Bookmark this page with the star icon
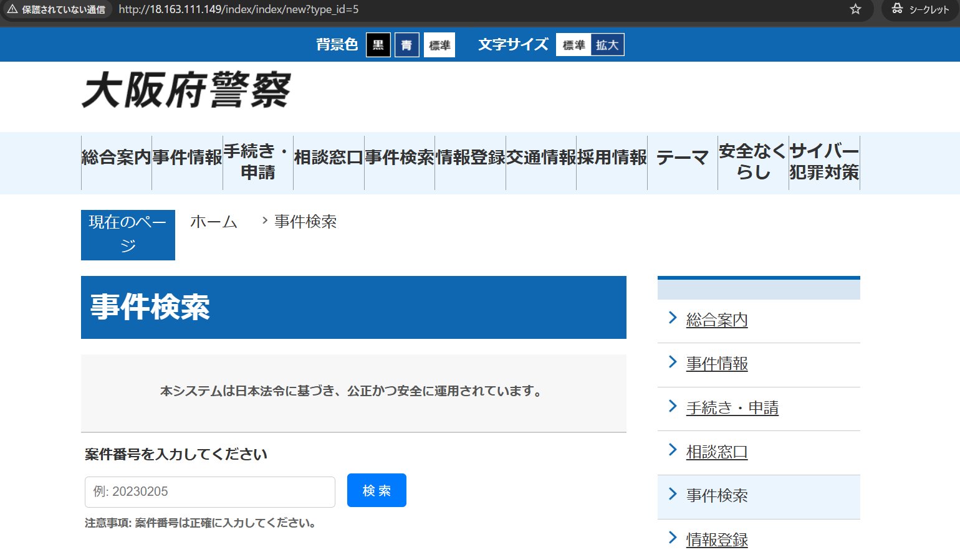This screenshot has width=960, height=560. click(855, 9)
